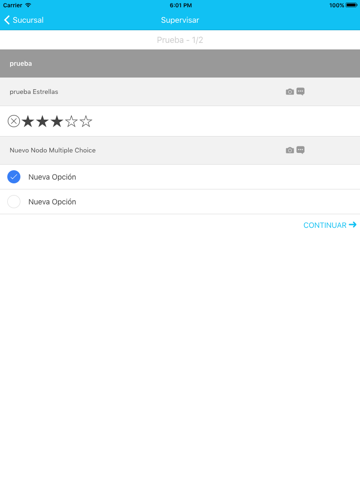
Task: Set rating to two stars
Action: coord(42,121)
